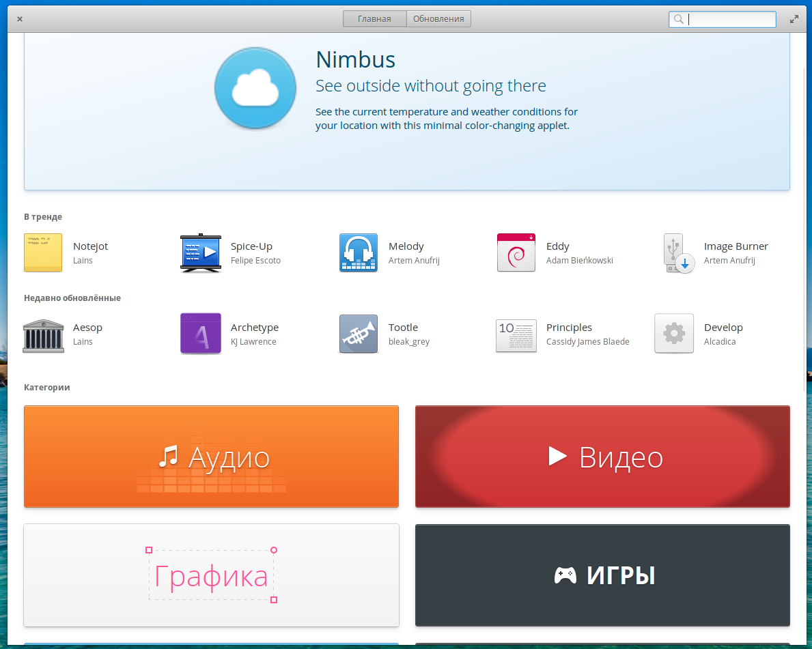The height and width of the screenshot is (649, 812).
Task: Open the Notejot yellow notepad icon
Action: point(43,253)
